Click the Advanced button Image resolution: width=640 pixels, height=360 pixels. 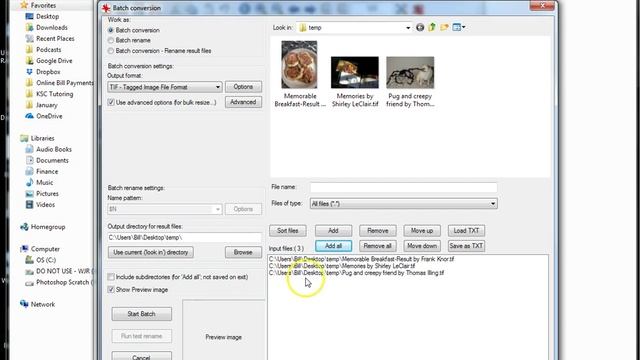(243, 102)
